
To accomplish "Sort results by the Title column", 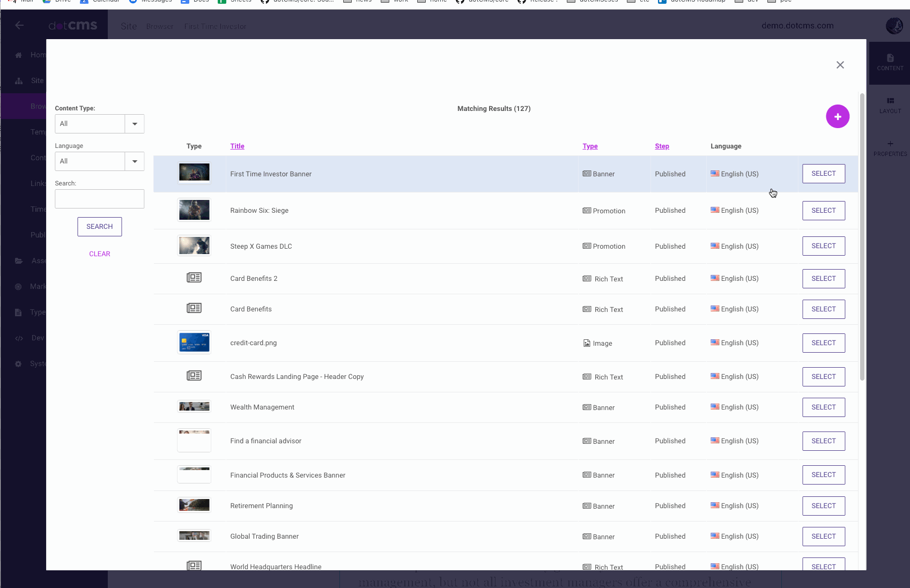I will click(x=237, y=146).
